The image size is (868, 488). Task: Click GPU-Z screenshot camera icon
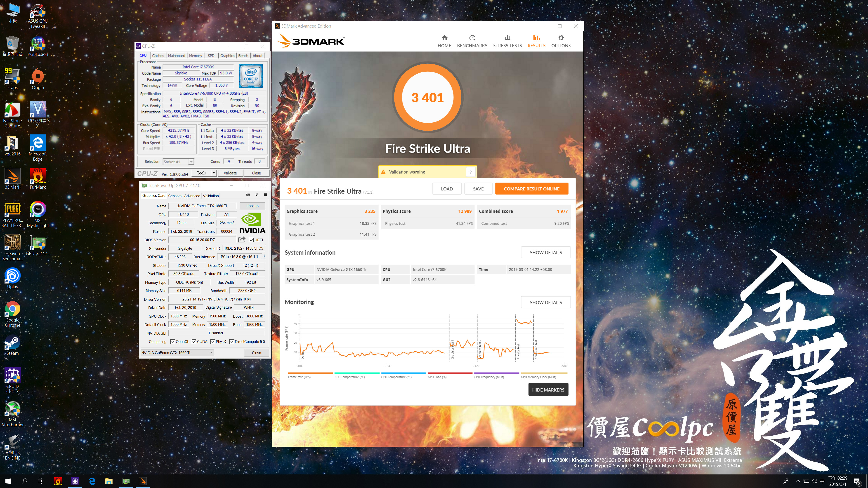(248, 195)
